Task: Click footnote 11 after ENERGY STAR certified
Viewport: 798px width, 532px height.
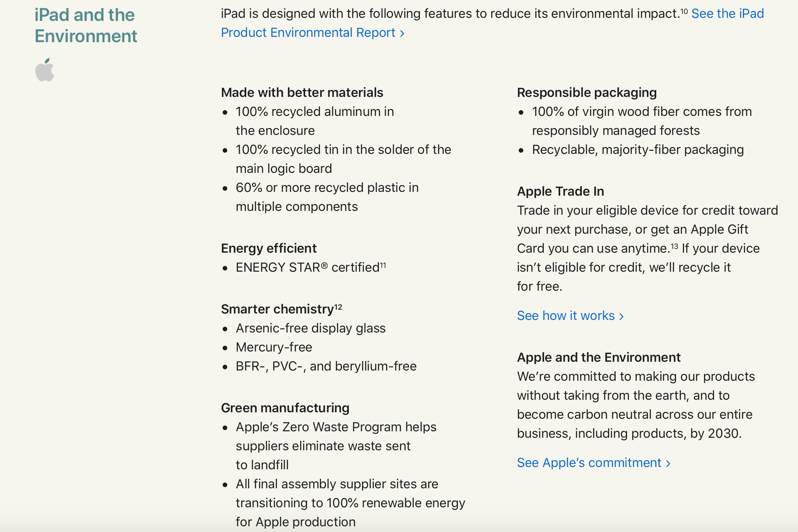Action: pyautogui.click(x=383, y=265)
